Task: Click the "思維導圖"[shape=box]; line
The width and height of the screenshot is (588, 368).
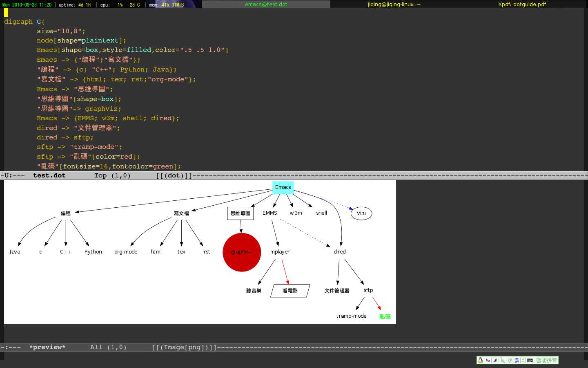Action: pyautogui.click(x=79, y=99)
